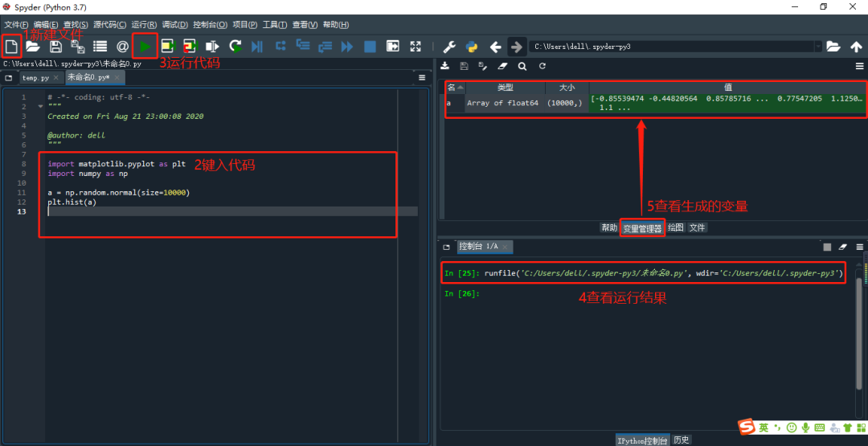Viewport: 868px width, 446px height.
Task: Open the editor pane options hamburger menu
Action: (422, 78)
